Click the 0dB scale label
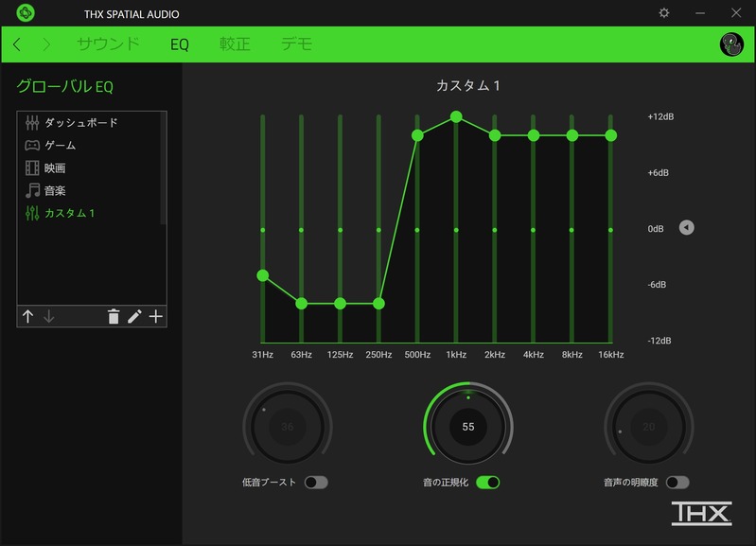The height and width of the screenshot is (546, 756). click(x=656, y=229)
